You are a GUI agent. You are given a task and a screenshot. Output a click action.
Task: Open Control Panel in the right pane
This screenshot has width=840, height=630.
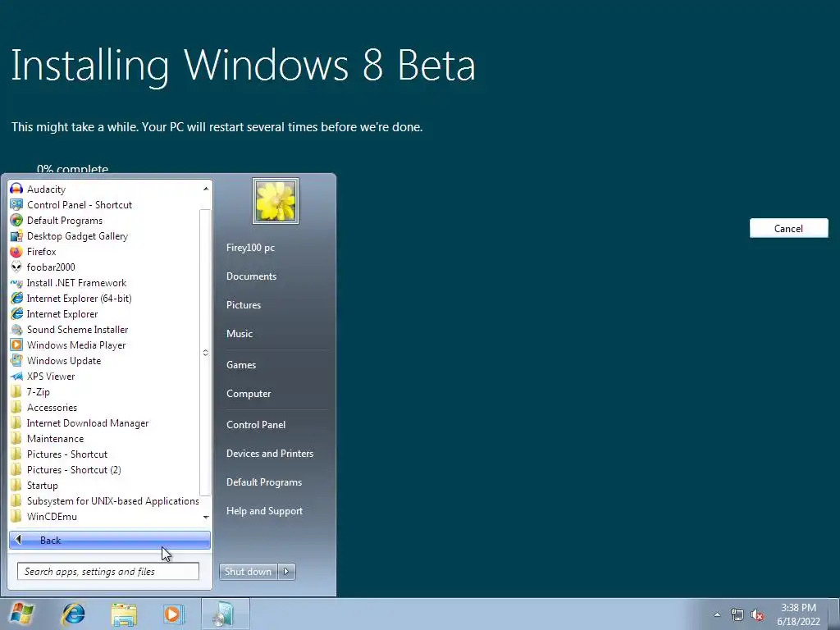tap(256, 425)
